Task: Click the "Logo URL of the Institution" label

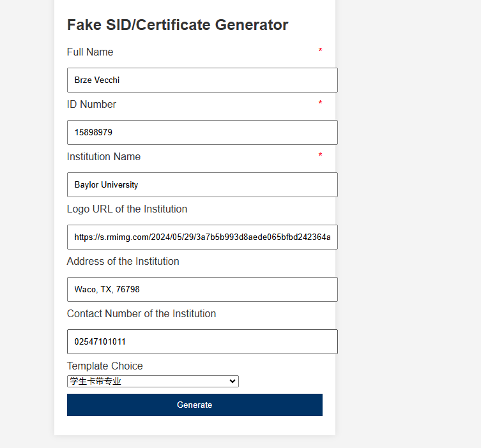Action: pyautogui.click(x=127, y=209)
